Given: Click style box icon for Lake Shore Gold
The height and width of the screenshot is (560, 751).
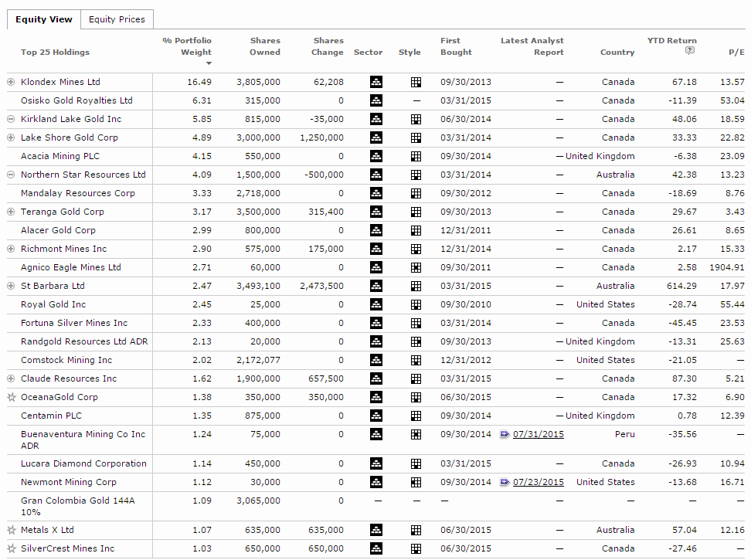Looking at the screenshot, I should click(x=416, y=137).
